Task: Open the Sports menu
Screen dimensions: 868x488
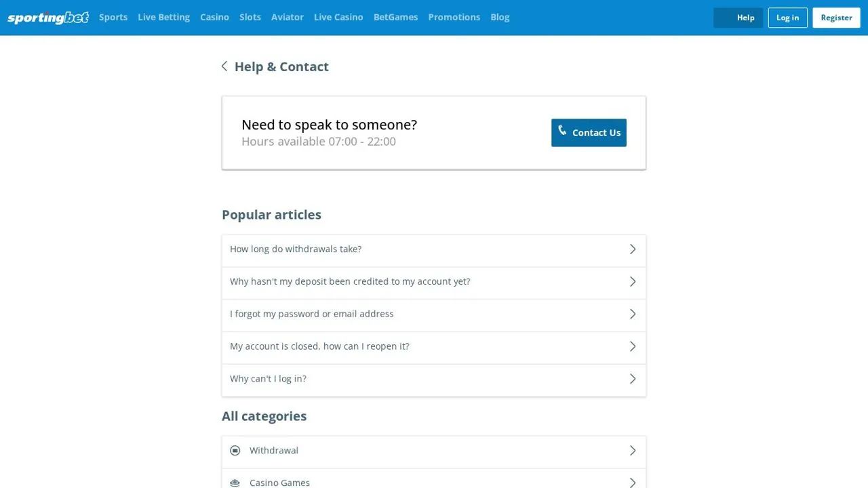Action: click(113, 17)
